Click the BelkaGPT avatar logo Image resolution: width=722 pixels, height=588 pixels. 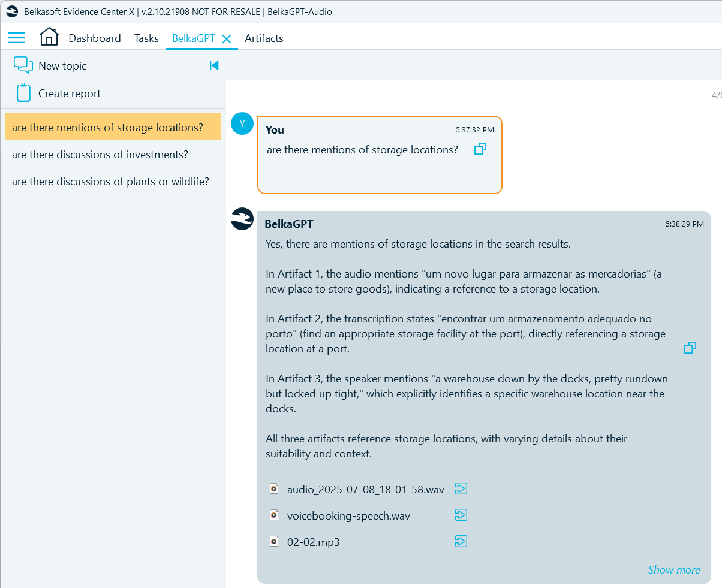click(242, 219)
